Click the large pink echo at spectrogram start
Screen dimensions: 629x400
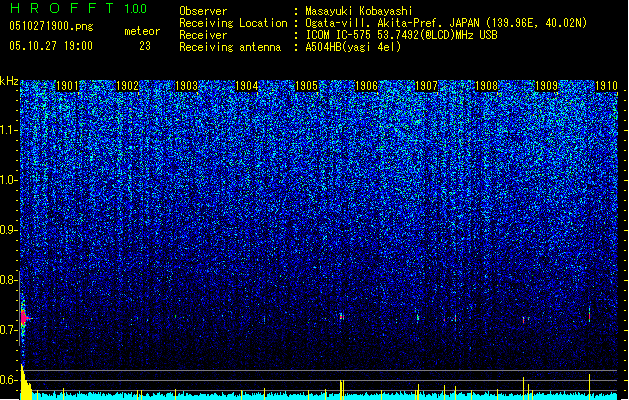24,318
